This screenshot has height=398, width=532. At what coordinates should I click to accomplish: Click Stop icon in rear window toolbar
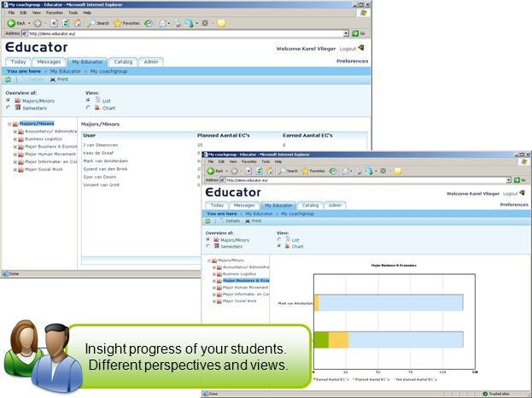coord(55,23)
